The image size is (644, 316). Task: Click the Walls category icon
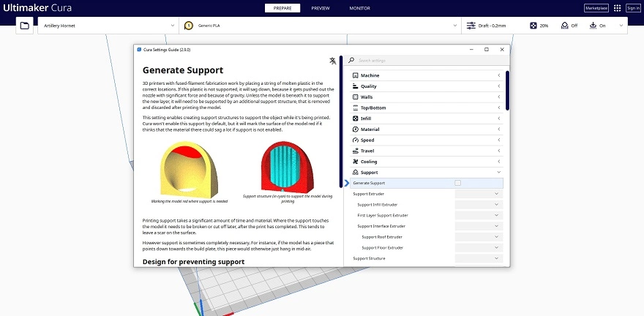(355, 97)
